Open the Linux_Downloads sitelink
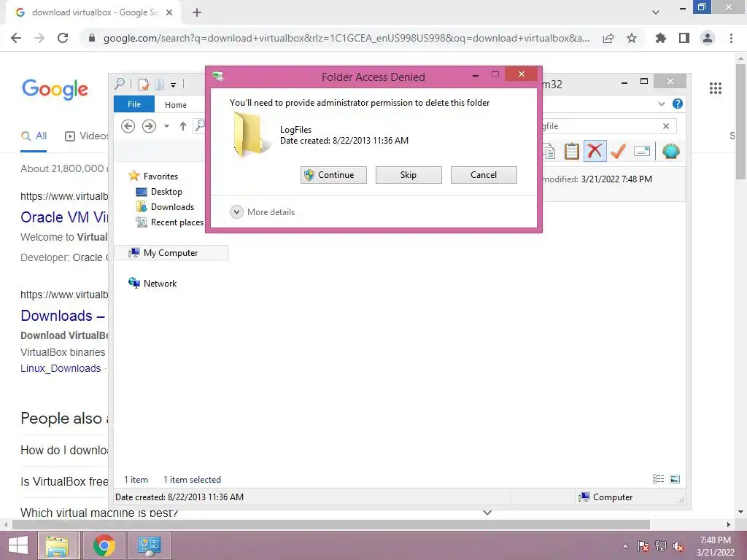Screen dimensions: 747x560 click(x=61, y=368)
